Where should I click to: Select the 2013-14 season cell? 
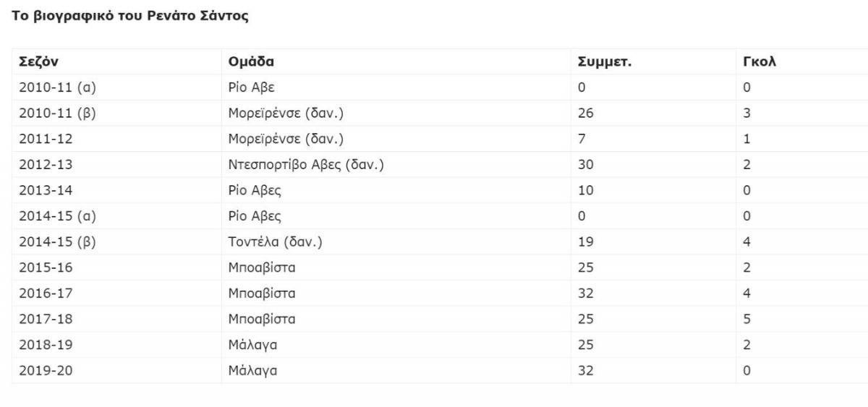[116, 191]
